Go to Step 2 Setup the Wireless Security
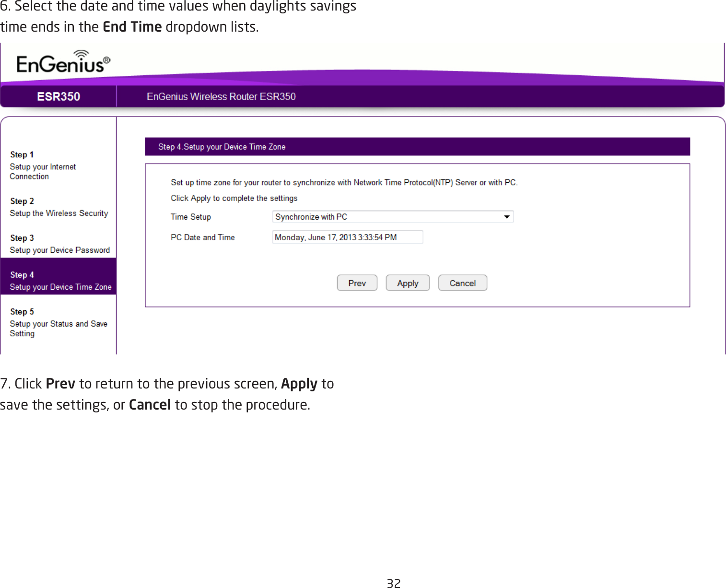Screen dimensions: 726x588 pos(59,207)
